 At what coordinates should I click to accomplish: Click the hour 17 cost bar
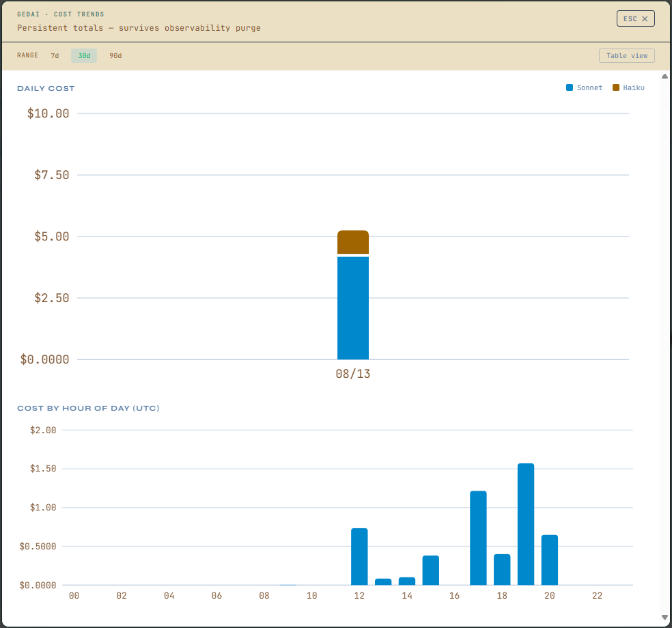tap(478, 538)
